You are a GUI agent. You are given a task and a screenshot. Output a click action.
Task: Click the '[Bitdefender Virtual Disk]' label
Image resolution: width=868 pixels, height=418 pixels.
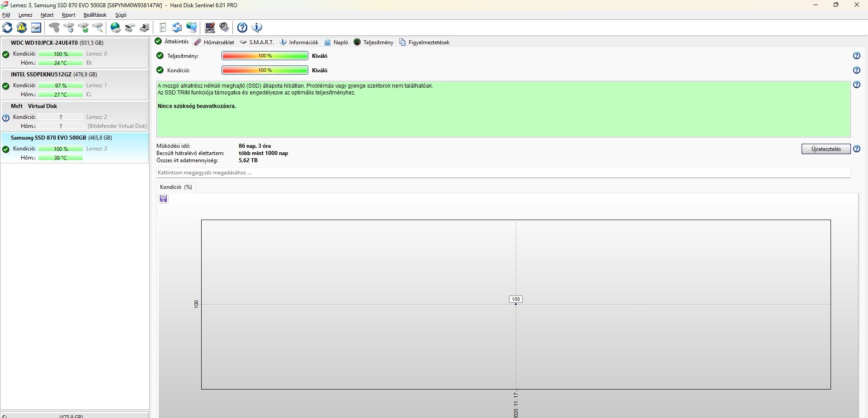point(117,126)
